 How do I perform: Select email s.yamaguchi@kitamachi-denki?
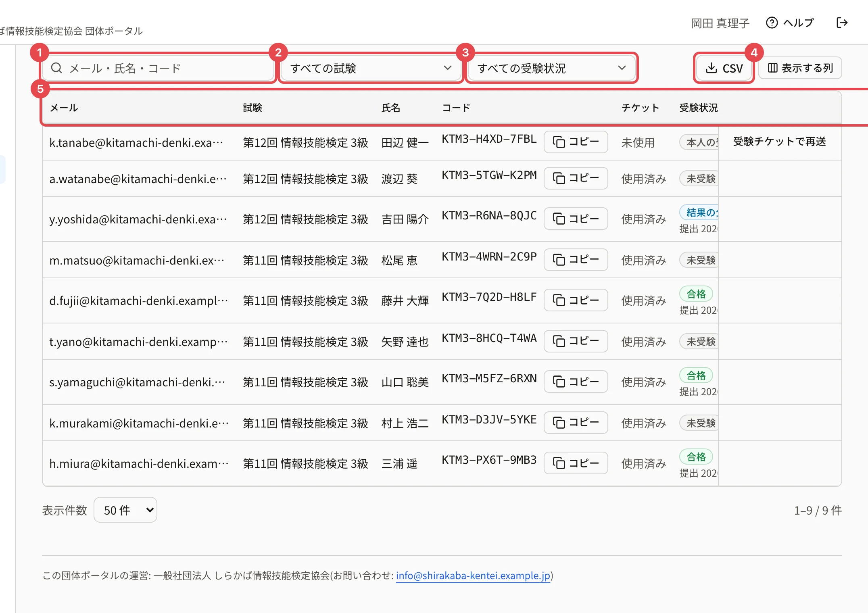click(x=137, y=382)
